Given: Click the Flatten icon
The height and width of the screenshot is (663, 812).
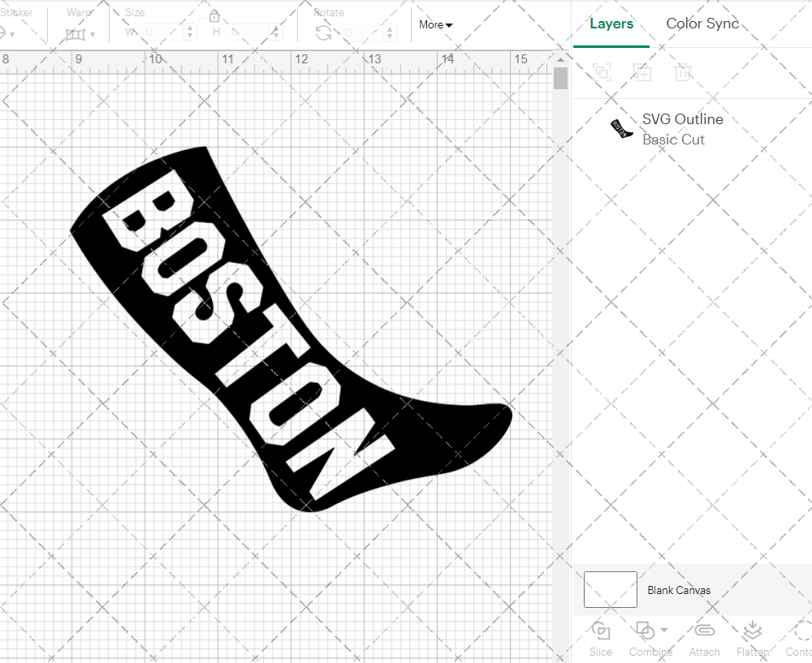Looking at the screenshot, I should [x=752, y=631].
